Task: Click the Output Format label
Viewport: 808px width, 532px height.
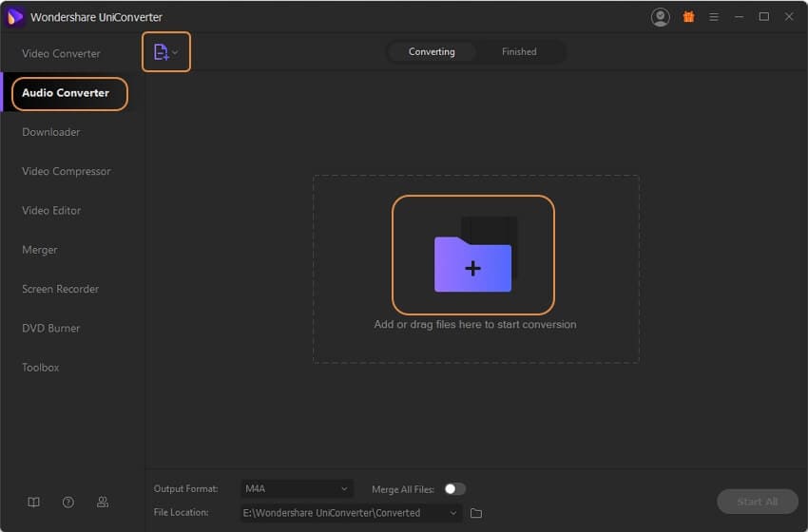Action: click(186, 488)
